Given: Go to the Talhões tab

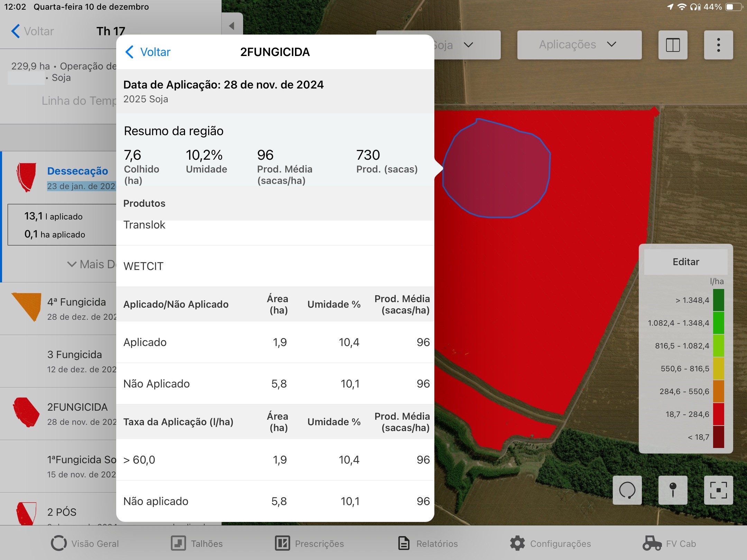Looking at the screenshot, I should coord(197,543).
